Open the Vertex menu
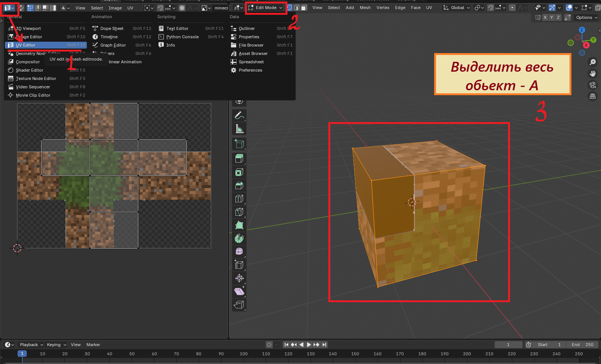The height and width of the screenshot is (364, 601). coord(383,8)
